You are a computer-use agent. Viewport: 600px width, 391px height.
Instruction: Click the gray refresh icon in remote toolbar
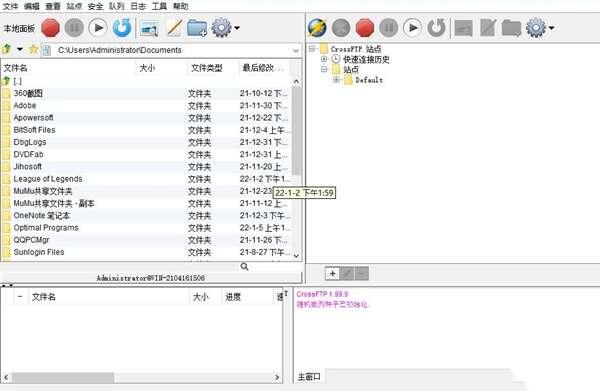pos(436,28)
